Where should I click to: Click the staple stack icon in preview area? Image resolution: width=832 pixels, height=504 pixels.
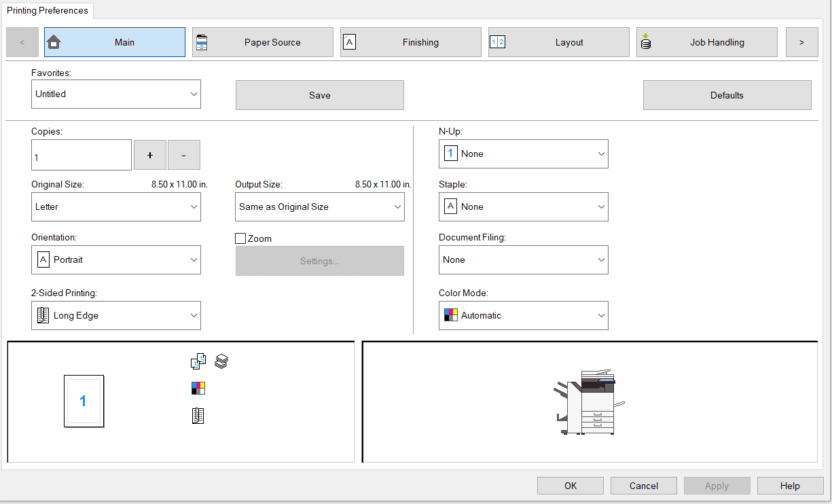(x=222, y=361)
